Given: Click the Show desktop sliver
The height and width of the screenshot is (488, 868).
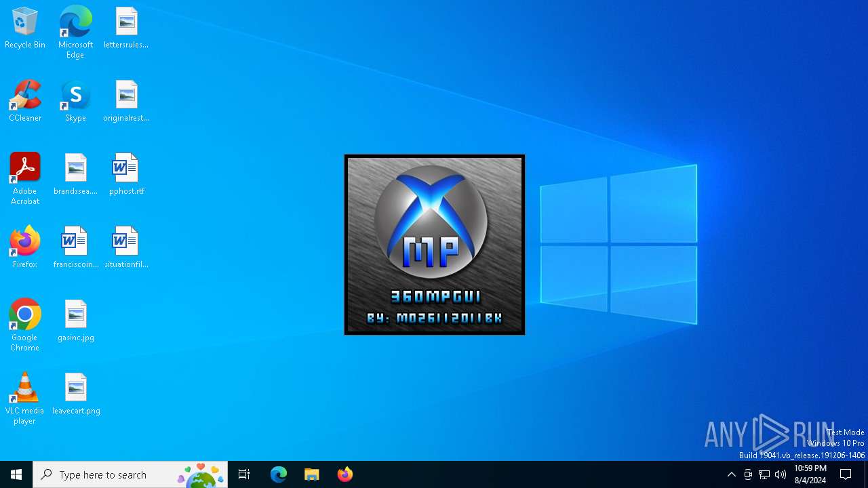Looking at the screenshot, I should (x=866, y=474).
